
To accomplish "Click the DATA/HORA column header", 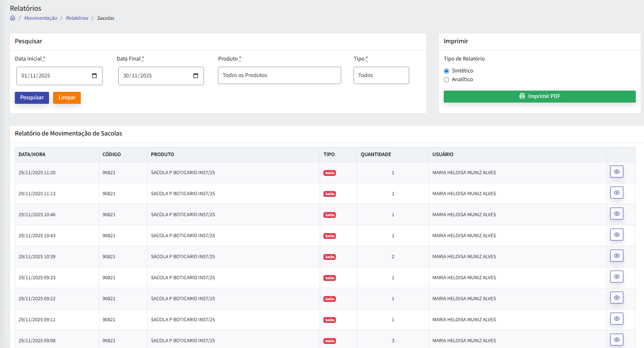I will coord(32,154).
